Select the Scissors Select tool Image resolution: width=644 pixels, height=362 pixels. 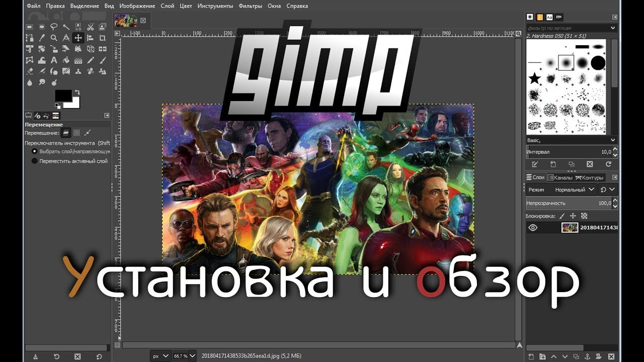tap(91, 27)
